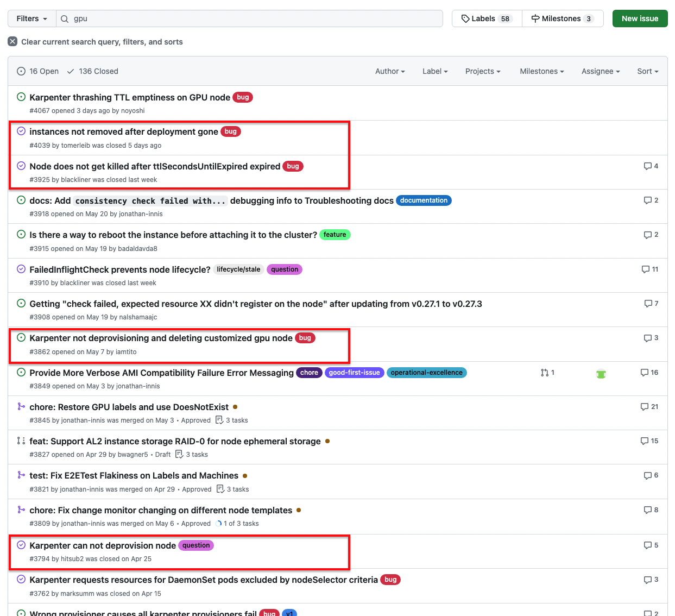Click the 3 tasks icon on PR #3827
675x616 pixels.
tap(179, 454)
